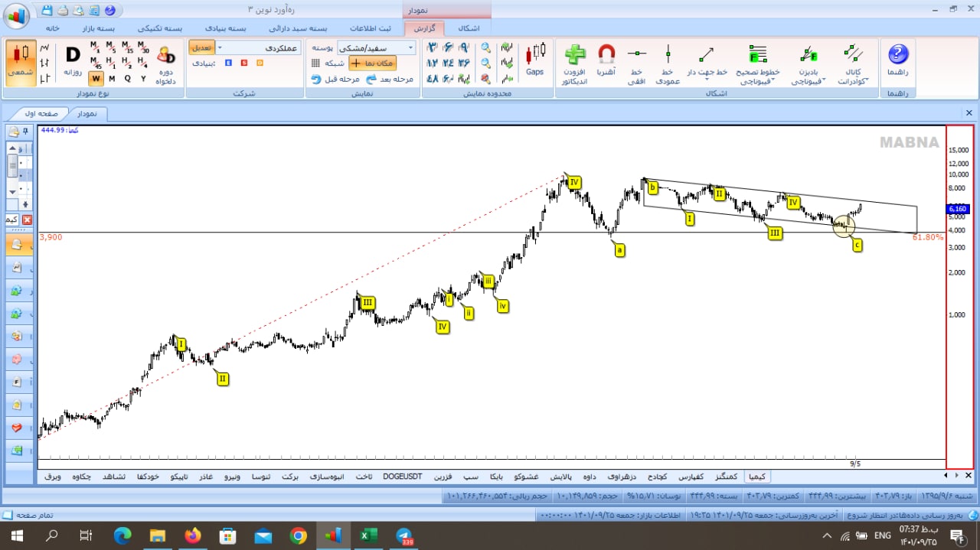The height and width of the screenshot is (550, 980).
Task: Open the تعدیل adjustment dropdown
Action: point(201,47)
